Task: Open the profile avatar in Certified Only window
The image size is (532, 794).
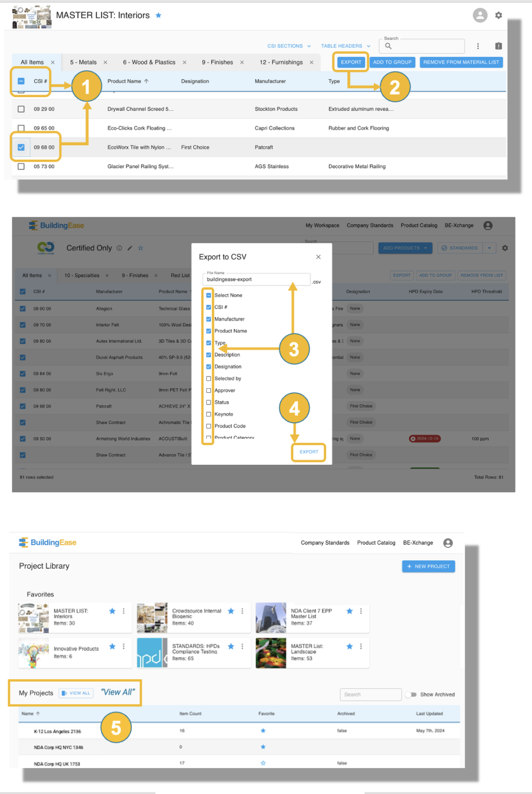Action: coord(488,225)
